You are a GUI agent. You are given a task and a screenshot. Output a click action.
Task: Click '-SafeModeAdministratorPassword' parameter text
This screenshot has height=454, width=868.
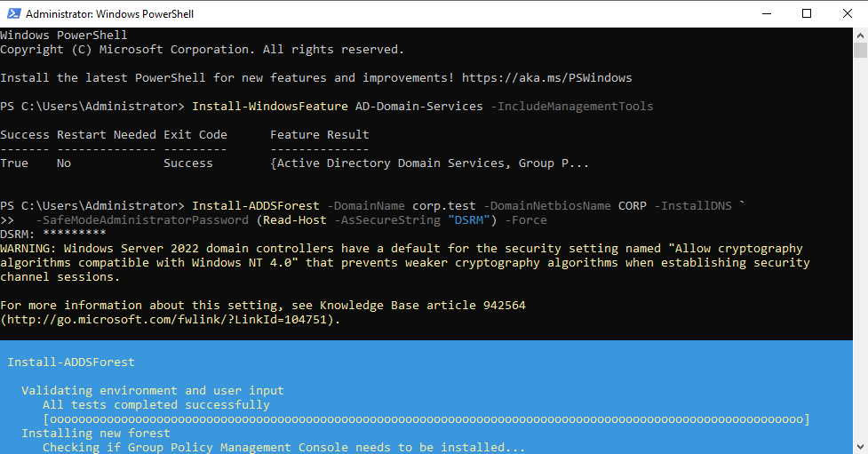(x=142, y=220)
